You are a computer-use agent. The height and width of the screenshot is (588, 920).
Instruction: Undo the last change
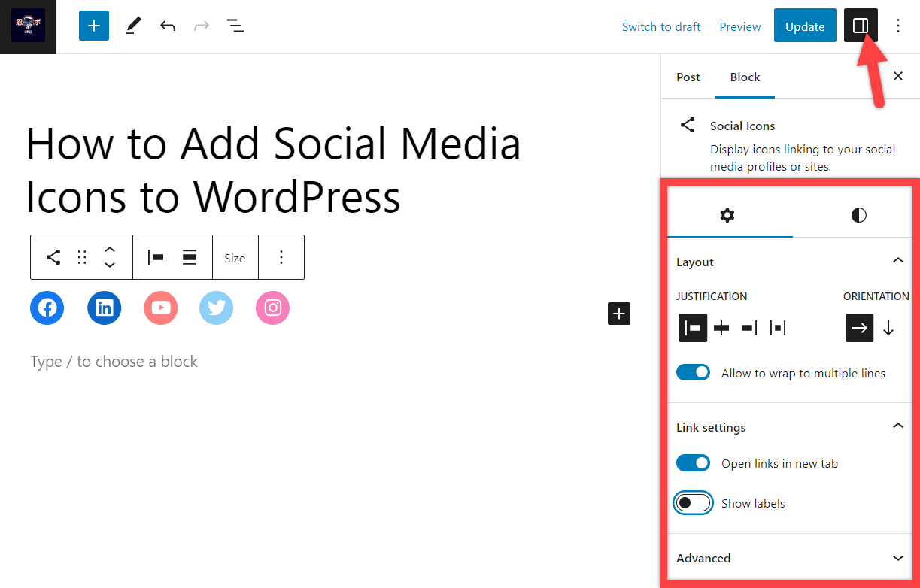point(168,26)
